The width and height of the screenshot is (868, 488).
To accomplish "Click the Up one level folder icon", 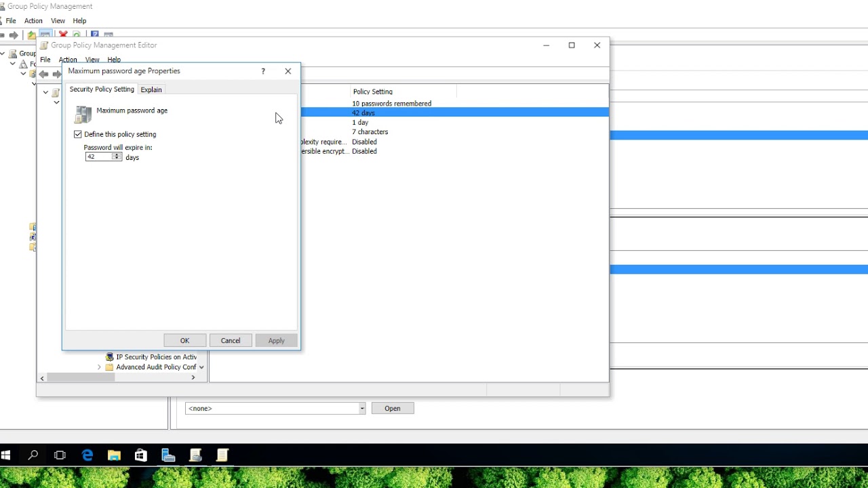I will [x=31, y=35].
